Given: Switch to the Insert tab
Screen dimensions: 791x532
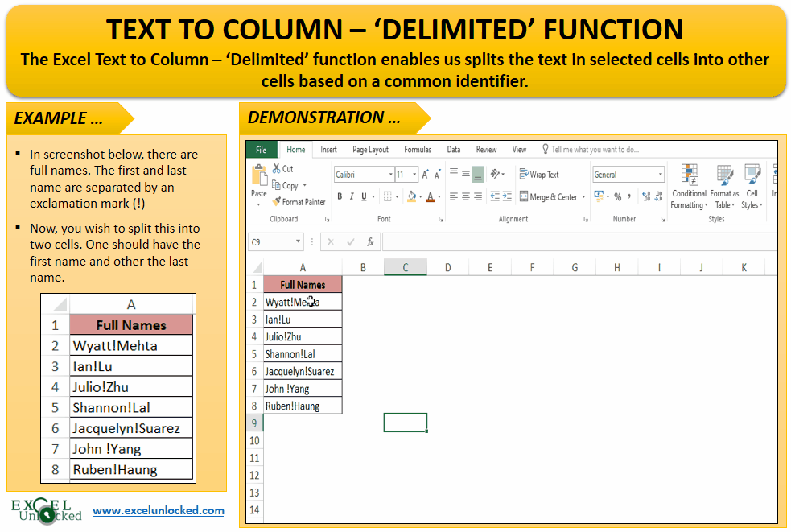Looking at the screenshot, I should pos(328,150).
